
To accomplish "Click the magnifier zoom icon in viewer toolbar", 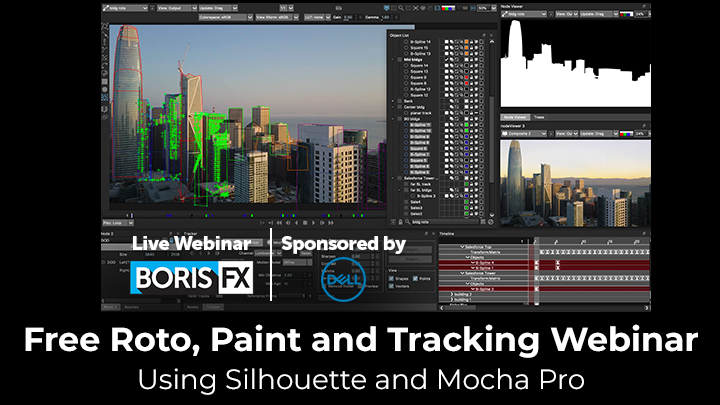I will (401, 8).
